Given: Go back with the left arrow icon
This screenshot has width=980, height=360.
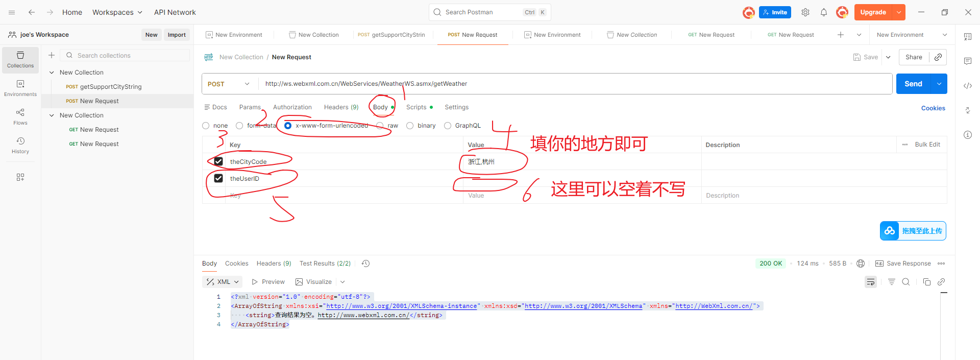Looking at the screenshot, I should (32, 12).
